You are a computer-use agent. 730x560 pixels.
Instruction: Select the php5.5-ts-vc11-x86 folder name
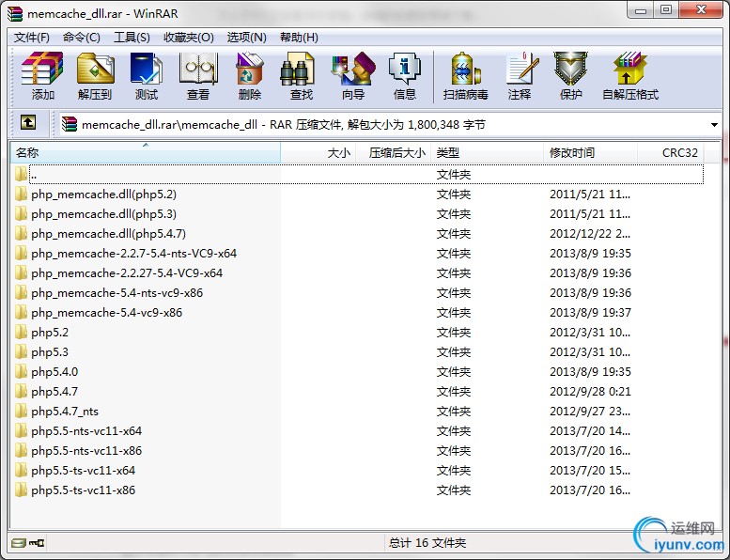coord(84,490)
